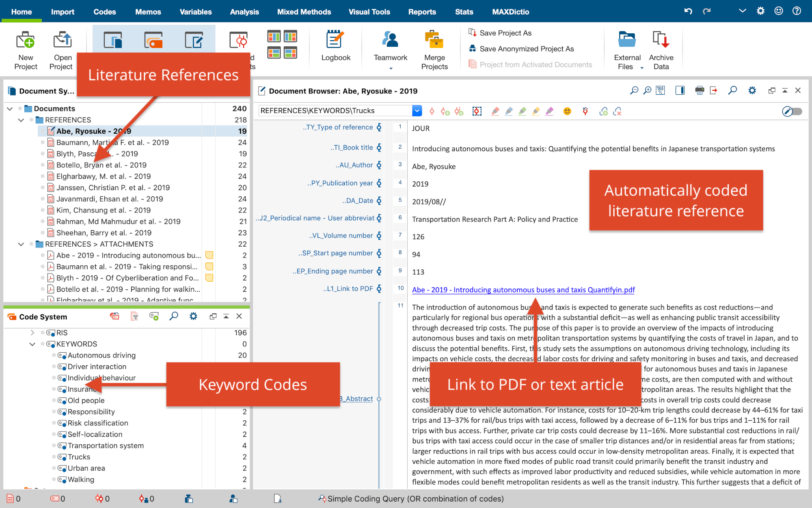Viewport: 812px width, 508px height.
Task: Expand the REFERENCES tree item
Action: coord(20,119)
